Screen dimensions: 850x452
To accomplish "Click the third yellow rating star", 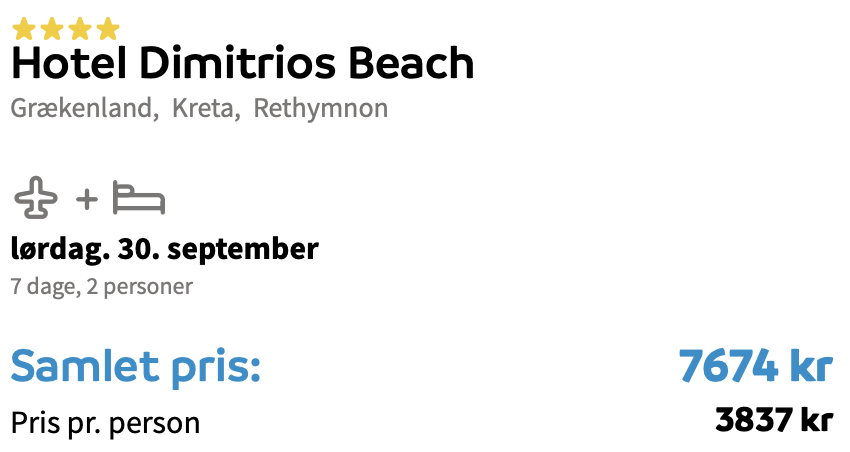I will point(80,29).
